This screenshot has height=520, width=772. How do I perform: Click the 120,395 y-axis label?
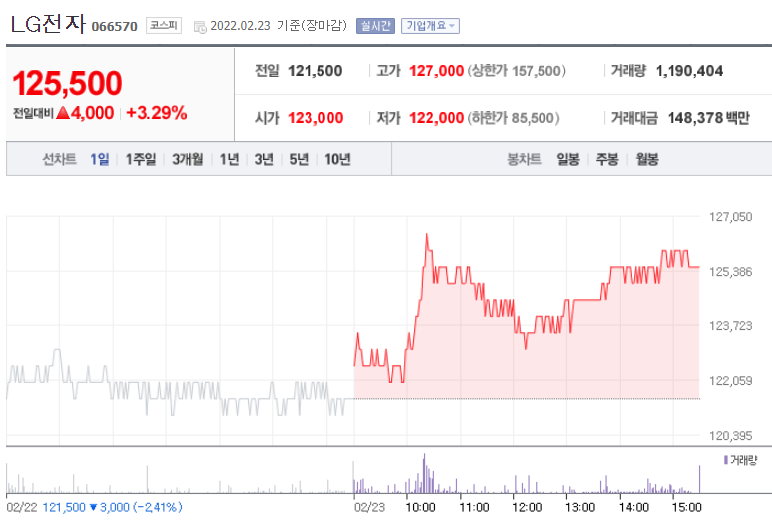pos(731,436)
